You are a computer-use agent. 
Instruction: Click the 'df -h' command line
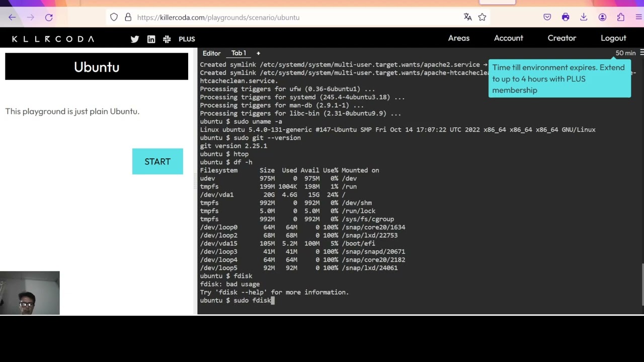[x=226, y=162]
